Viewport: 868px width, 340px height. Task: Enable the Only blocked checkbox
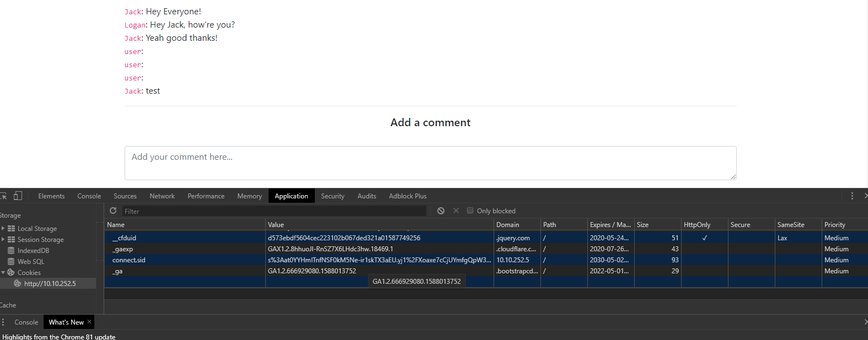(x=470, y=211)
